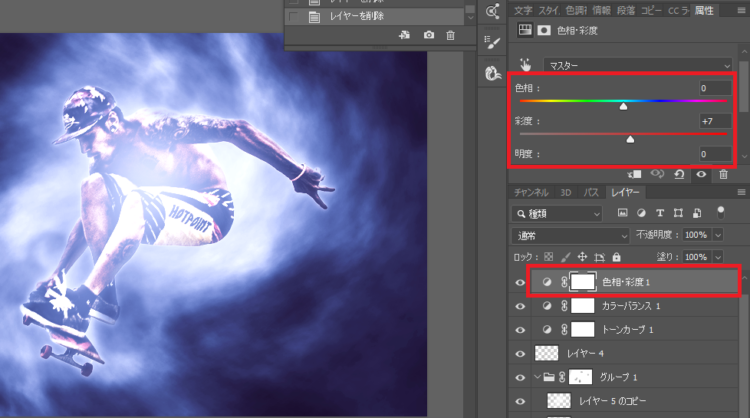Click the Hue/Saturation adjustment icon in Properties
Image resolution: width=750 pixels, height=418 pixels.
(x=525, y=30)
